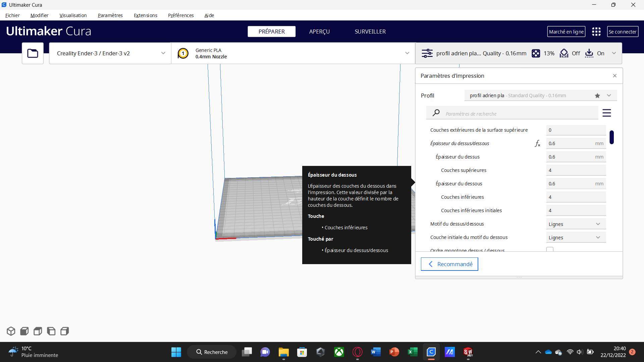Expand the Creality Ender-3 printer dropdown
The width and height of the screenshot is (644, 362).
coord(110,53)
